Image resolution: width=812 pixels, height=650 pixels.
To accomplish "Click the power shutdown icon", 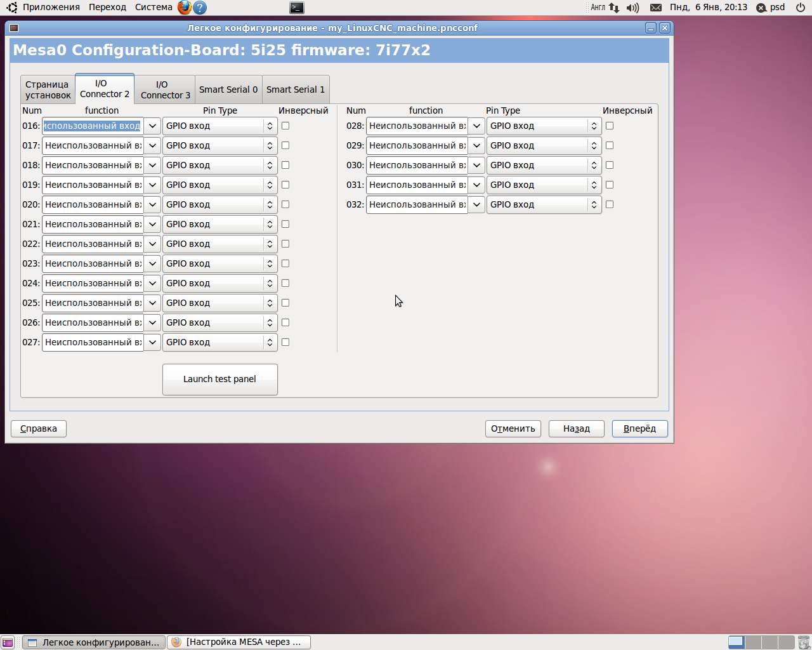I will point(801,8).
